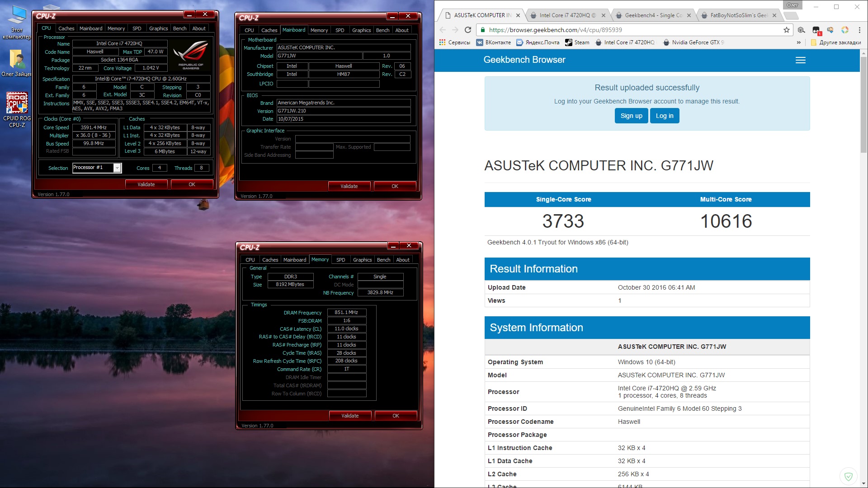Go back in the Chrome browser

[x=443, y=30]
